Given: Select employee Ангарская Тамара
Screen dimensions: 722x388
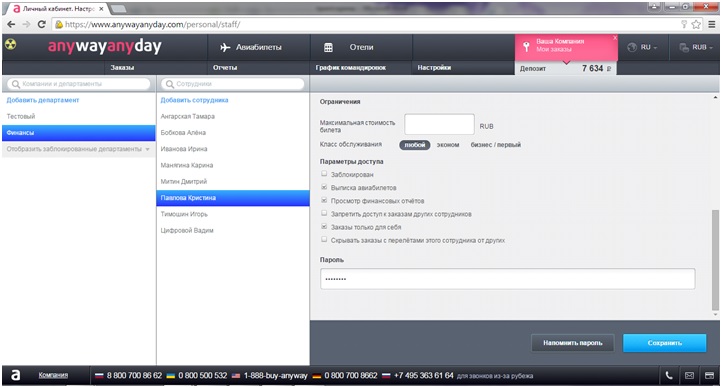Looking at the screenshot, I should point(233,116).
